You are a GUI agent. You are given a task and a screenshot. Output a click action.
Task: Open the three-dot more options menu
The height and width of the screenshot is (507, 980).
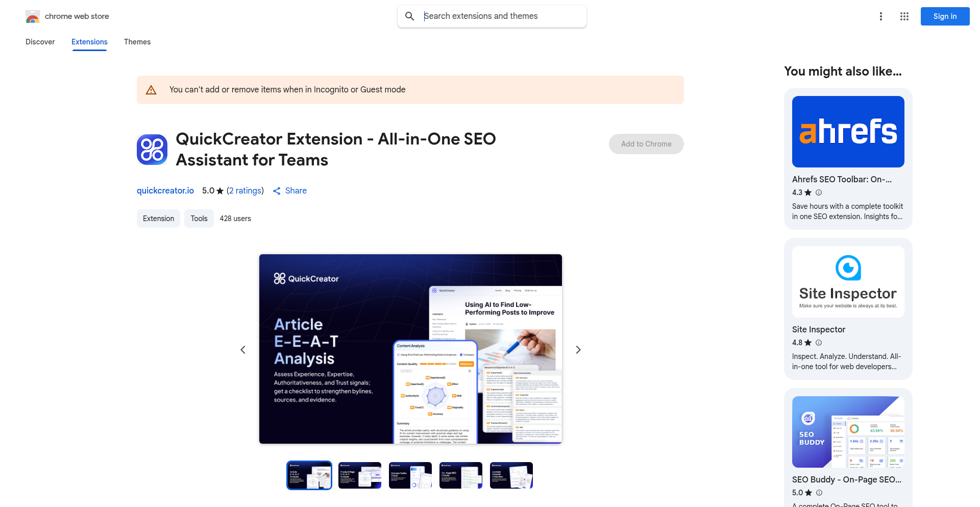tap(880, 16)
